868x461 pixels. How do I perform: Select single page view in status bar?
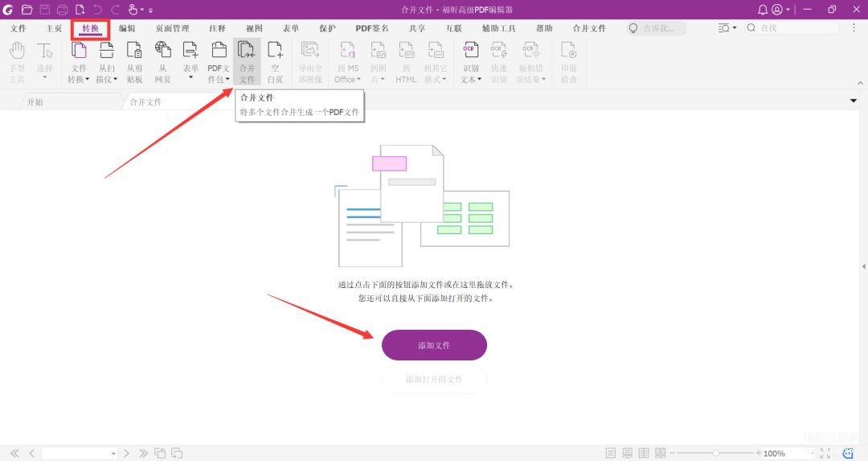[611, 453]
